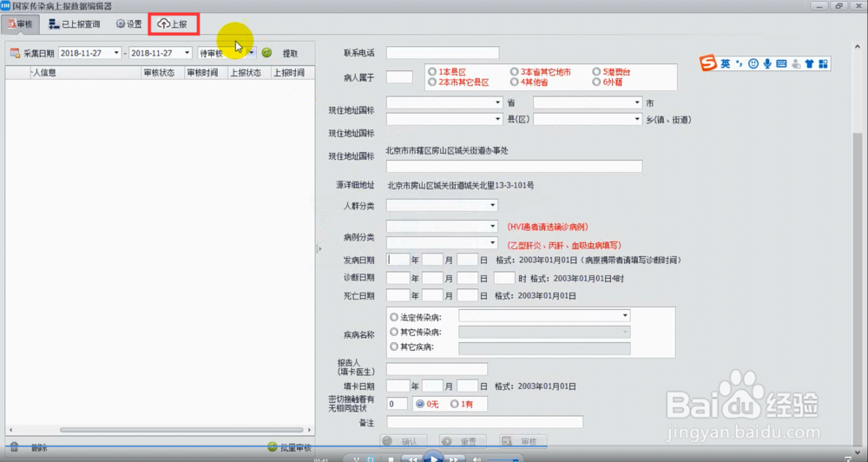Select the 5港澳台 radio button
The height and width of the screenshot is (462, 868).
click(x=596, y=72)
